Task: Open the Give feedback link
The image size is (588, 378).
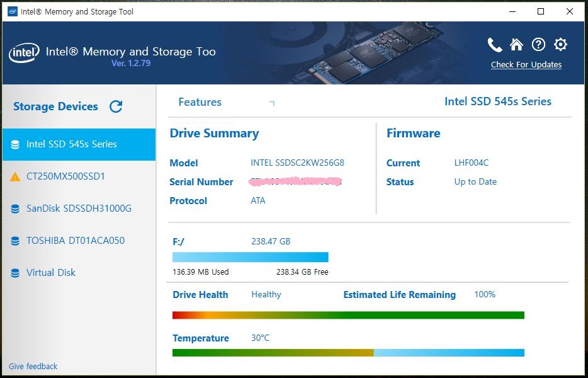Action: [x=33, y=367]
